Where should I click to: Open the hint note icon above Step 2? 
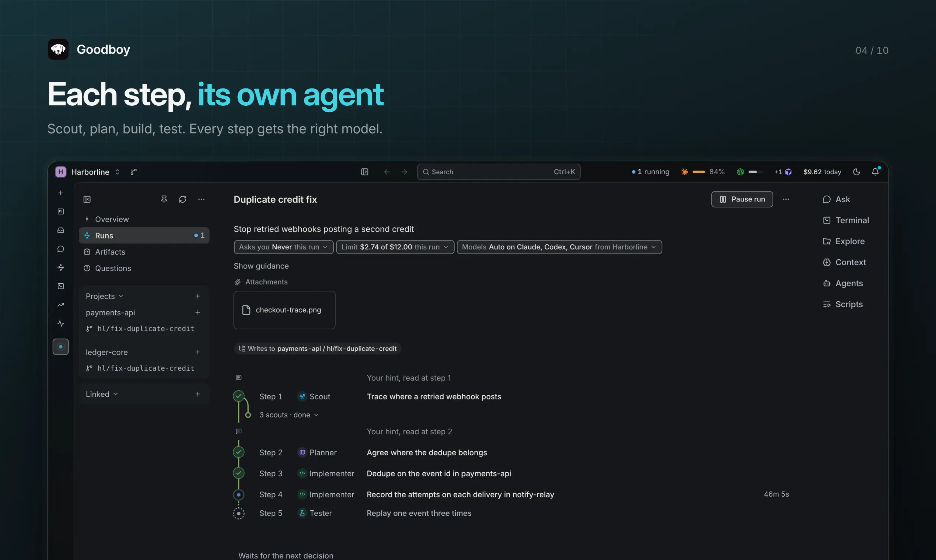pyautogui.click(x=238, y=432)
